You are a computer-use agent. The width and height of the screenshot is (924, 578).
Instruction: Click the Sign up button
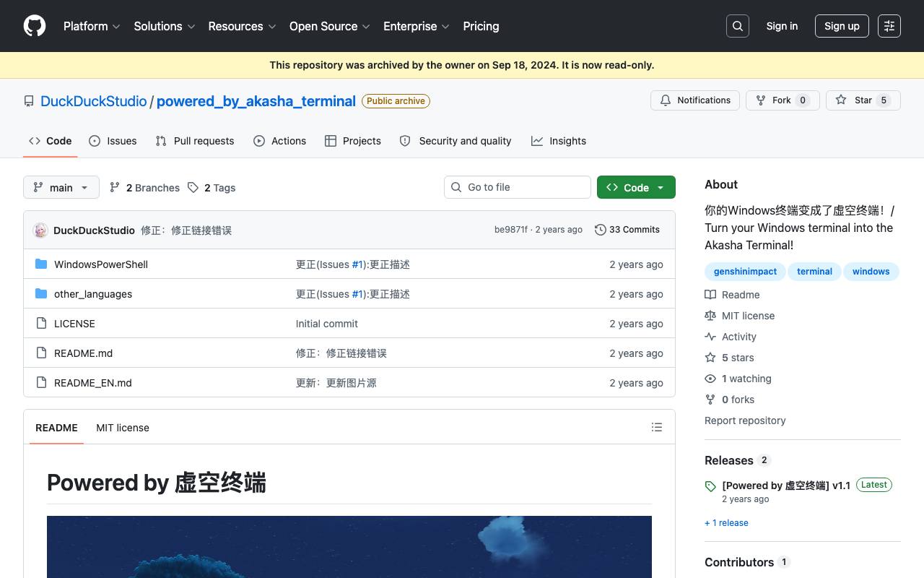(x=842, y=26)
